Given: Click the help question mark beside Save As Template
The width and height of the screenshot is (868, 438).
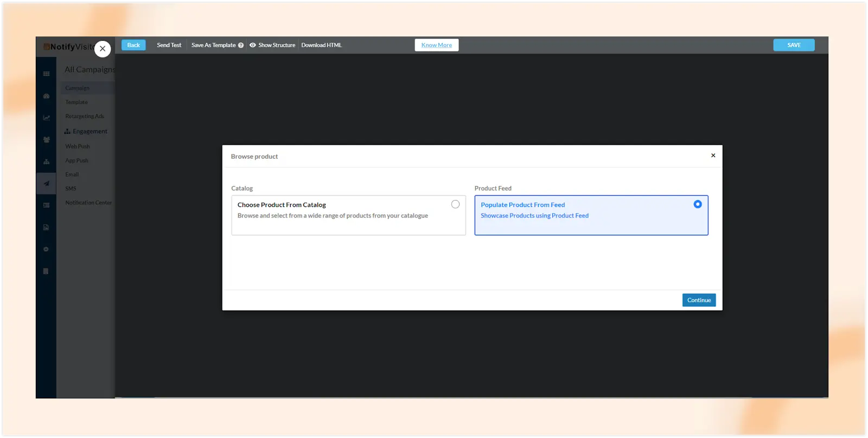Looking at the screenshot, I should click(241, 46).
